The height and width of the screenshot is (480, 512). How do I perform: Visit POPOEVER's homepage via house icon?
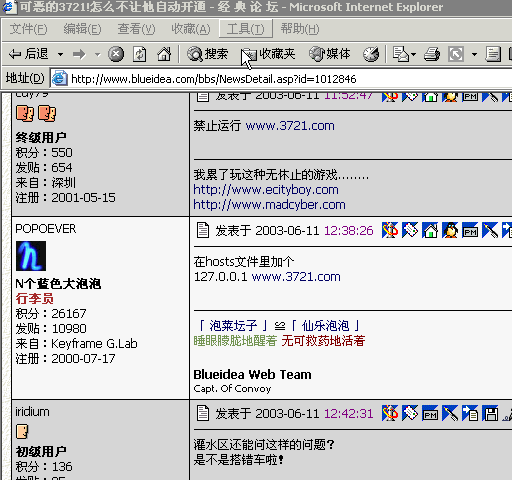[430, 230]
